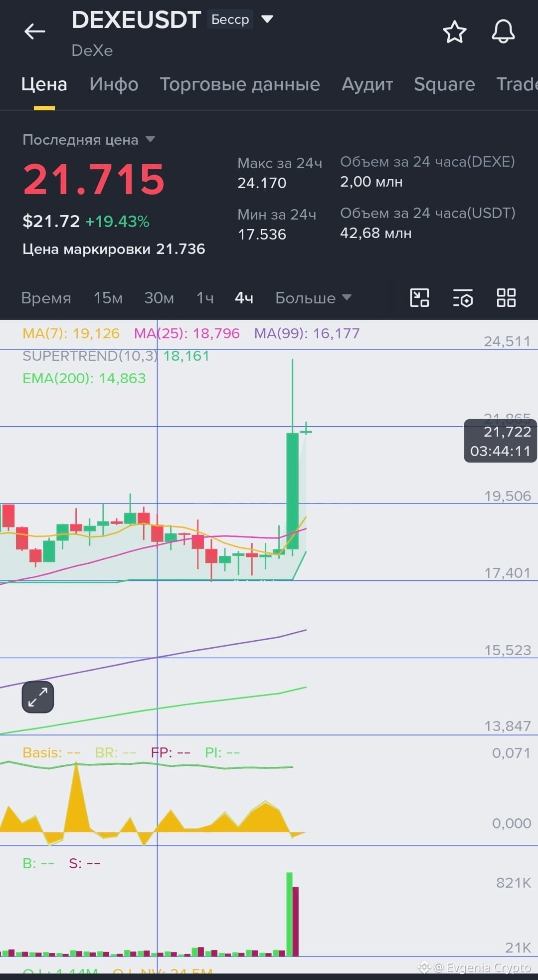Tap the Бесср contract type badge

pyautogui.click(x=230, y=19)
